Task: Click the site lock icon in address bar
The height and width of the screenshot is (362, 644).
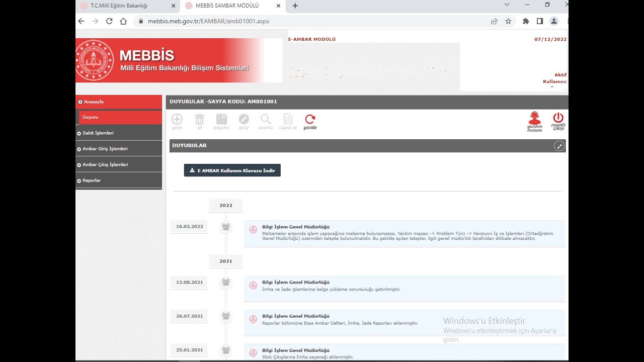Action: (140, 21)
